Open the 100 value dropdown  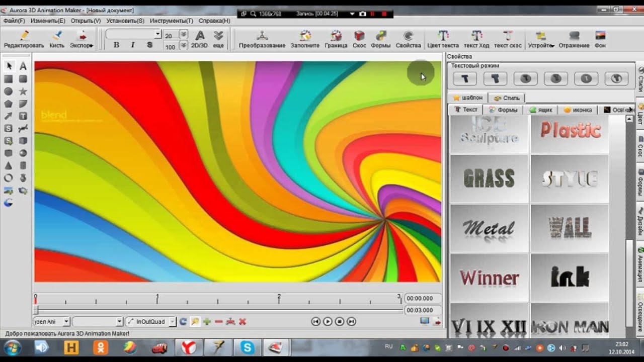[184, 46]
